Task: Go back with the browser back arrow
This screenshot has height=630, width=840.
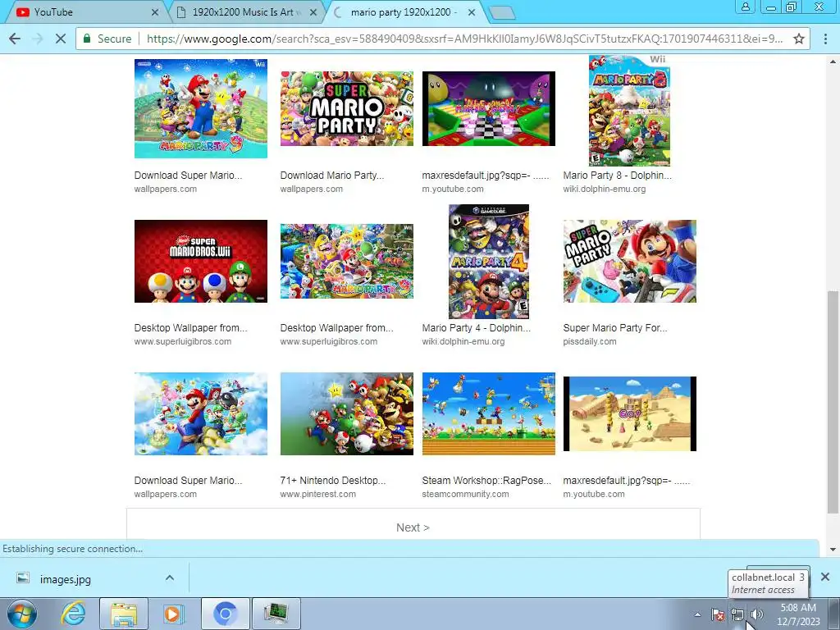Action: [15, 39]
